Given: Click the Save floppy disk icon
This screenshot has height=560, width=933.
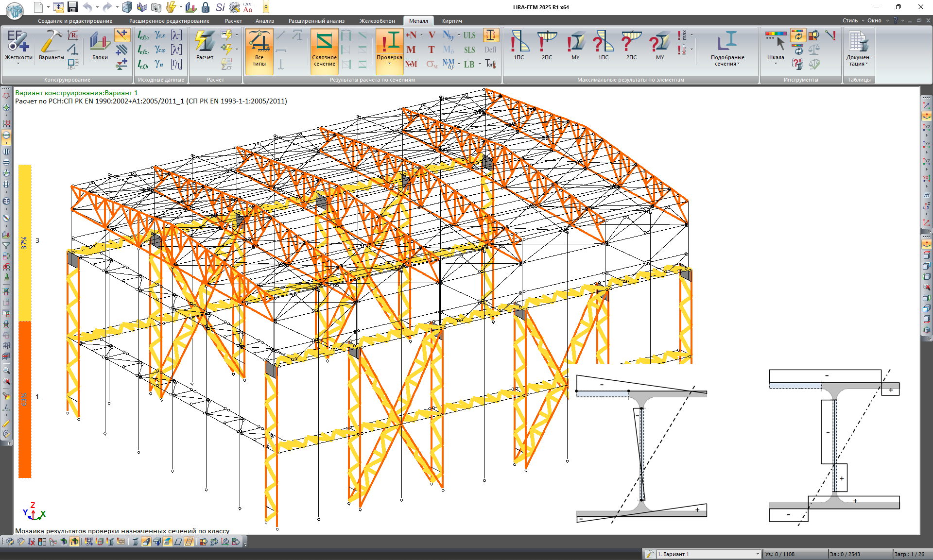Looking at the screenshot, I should 73,7.
